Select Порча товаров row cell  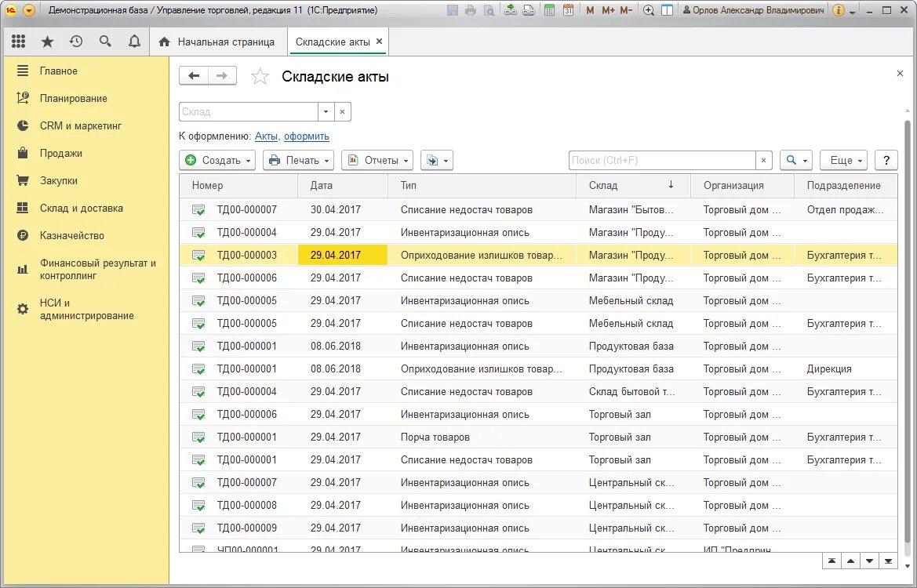point(482,437)
